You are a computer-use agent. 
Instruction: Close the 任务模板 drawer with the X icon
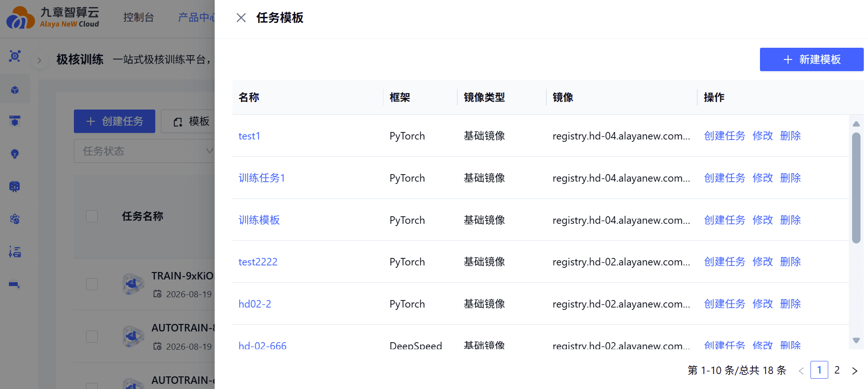(241, 18)
